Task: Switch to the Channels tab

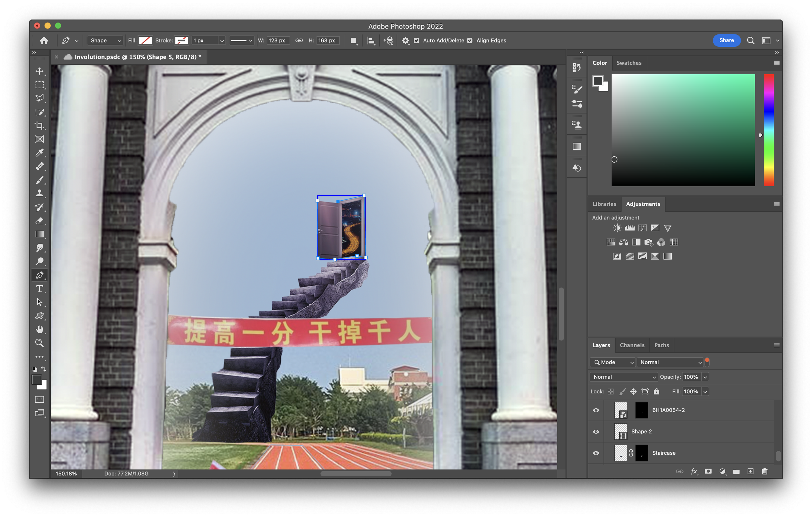Action: click(632, 345)
